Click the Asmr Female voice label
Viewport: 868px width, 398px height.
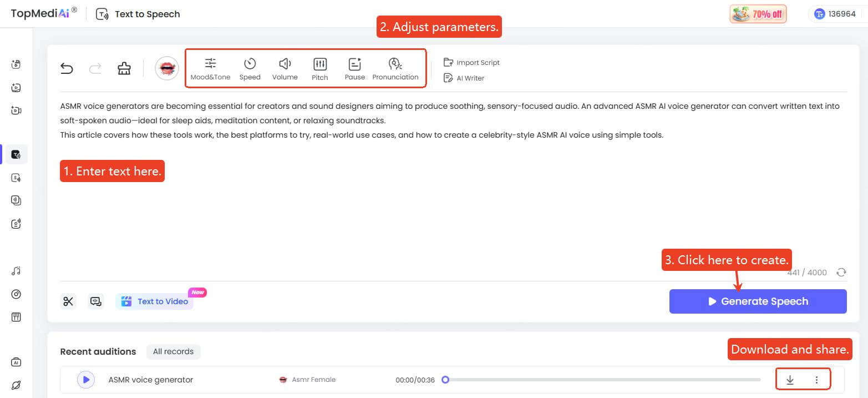coord(313,380)
